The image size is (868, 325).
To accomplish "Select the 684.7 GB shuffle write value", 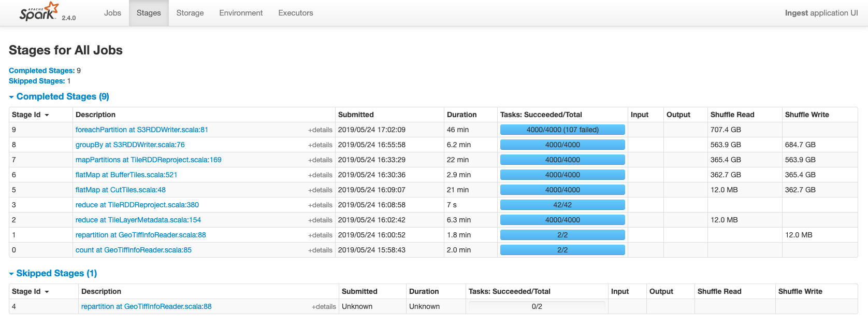I will coord(800,145).
